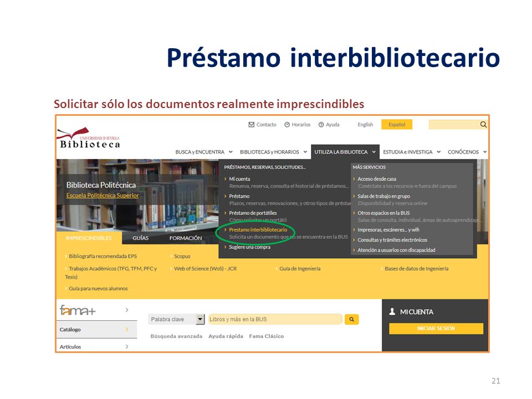Open Web of Science (WoS) - JCR link
The width and height of the screenshot is (532, 399).
[206, 268]
